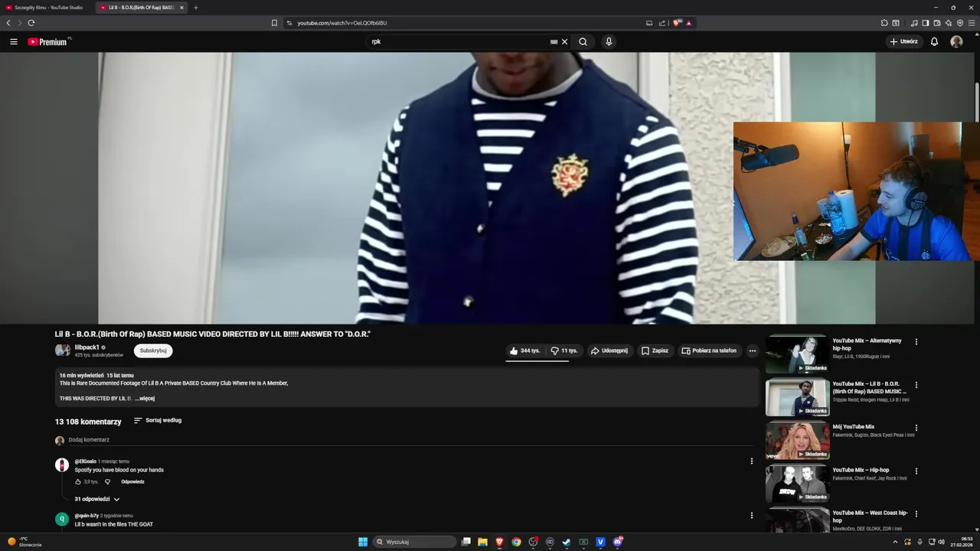The height and width of the screenshot is (551, 980).
Task: Open the on-screen keyboard in search box
Action: point(554,42)
